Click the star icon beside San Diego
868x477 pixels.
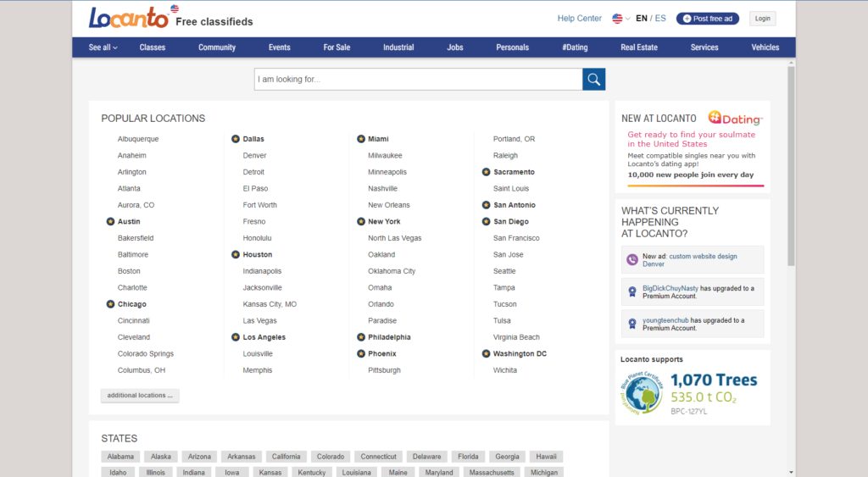[x=486, y=221]
